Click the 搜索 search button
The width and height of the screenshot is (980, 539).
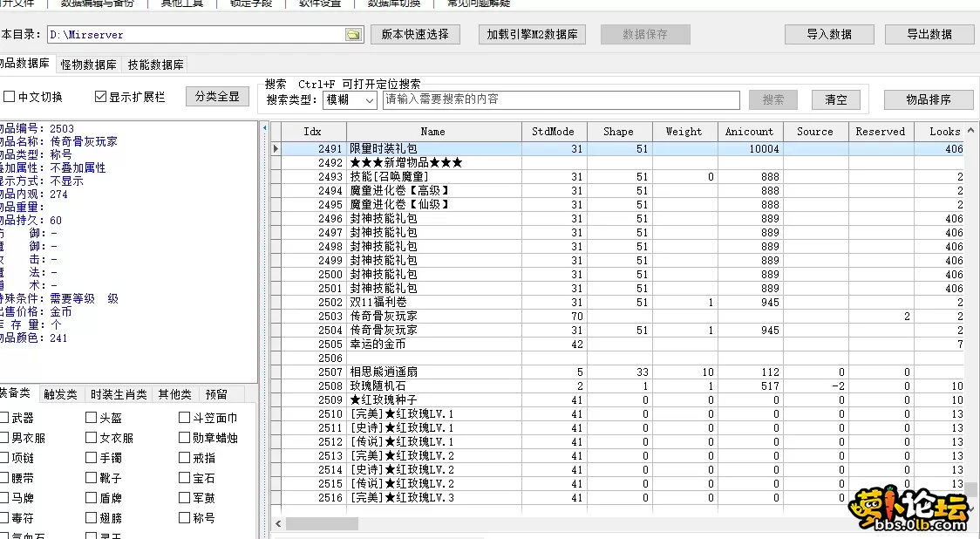pyautogui.click(x=772, y=99)
